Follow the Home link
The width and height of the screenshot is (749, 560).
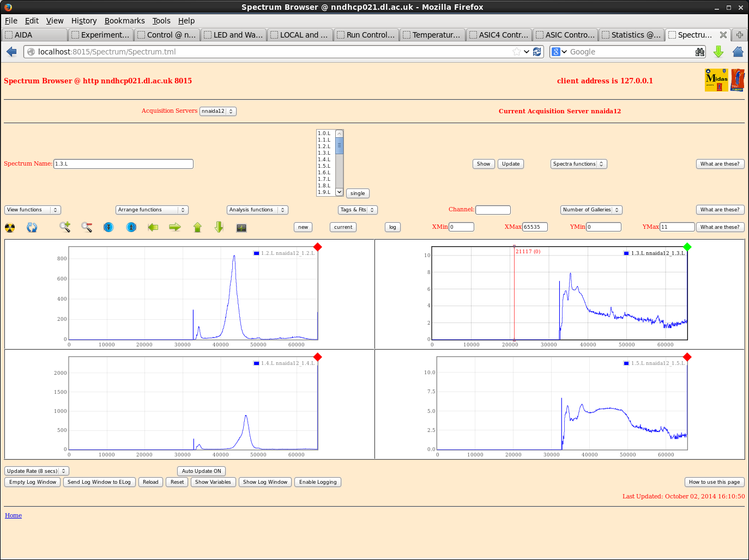(x=13, y=515)
